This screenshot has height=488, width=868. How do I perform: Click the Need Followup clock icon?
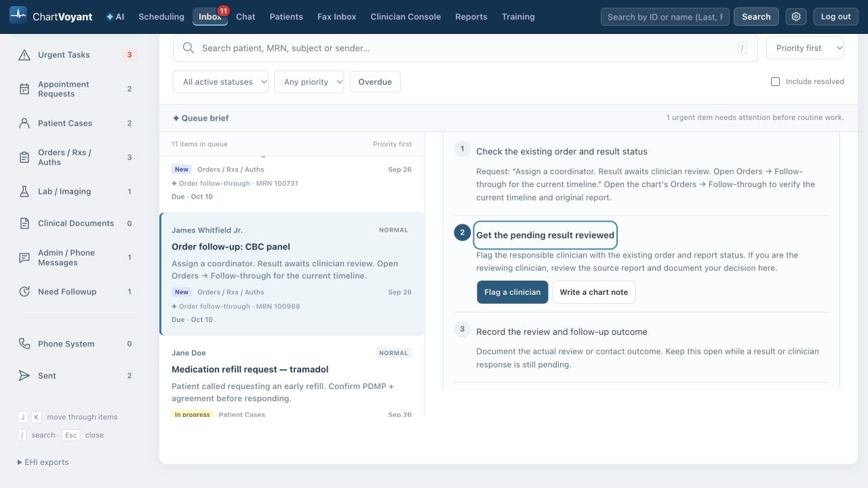coord(24,291)
